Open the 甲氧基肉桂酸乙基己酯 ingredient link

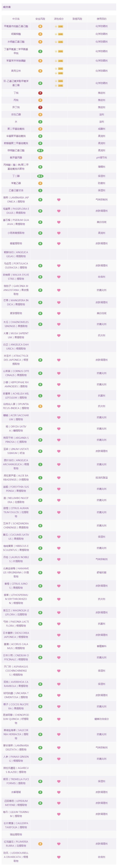[x=16, y=26]
